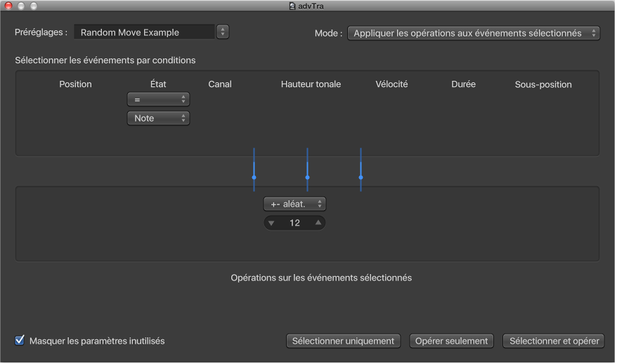Image resolution: width=617 pixels, height=364 pixels.
Task: Click the Vélocité column header
Action: (392, 84)
